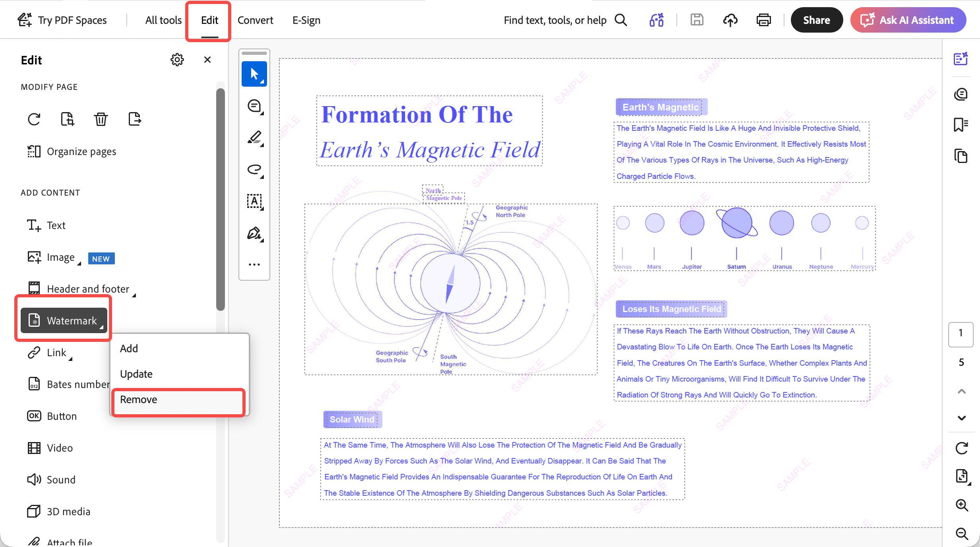
Task: Add a Video to the page
Action: coord(50,448)
